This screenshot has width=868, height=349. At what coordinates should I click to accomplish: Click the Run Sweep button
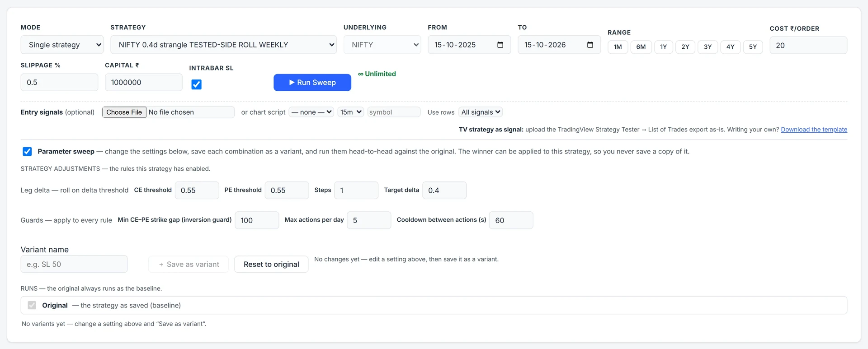click(x=312, y=83)
